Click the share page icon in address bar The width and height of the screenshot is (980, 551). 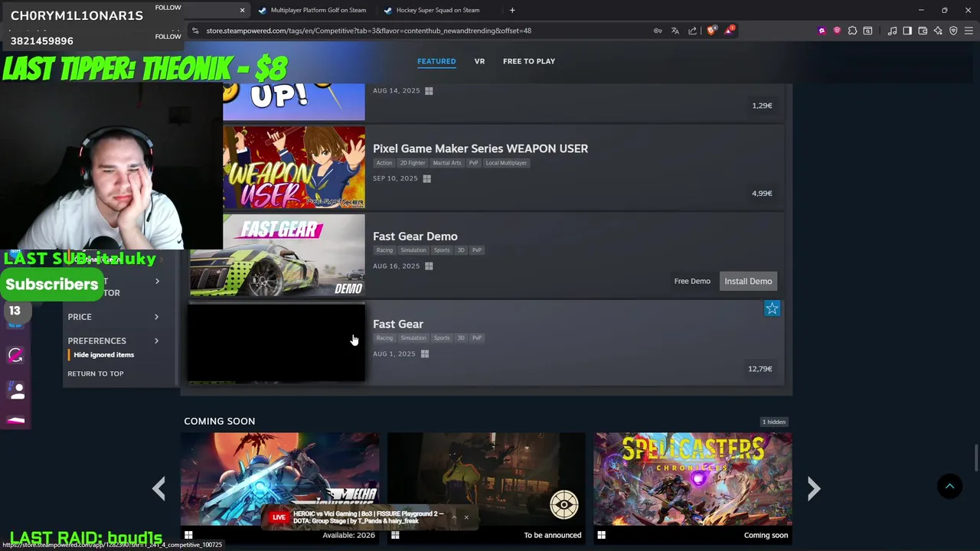coord(693,31)
